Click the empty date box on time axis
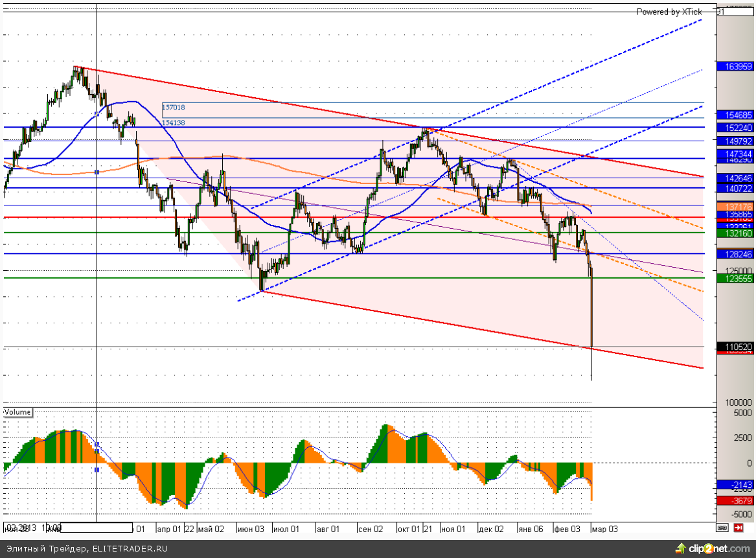This screenshot has height=558, width=756. pos(97,528)
